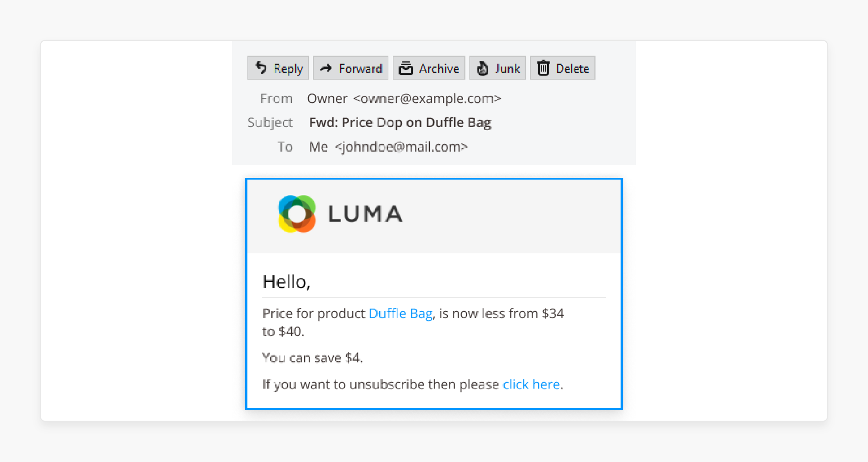Click the subject line 'Fwd: Price Dop on Duffle Bag'
The image size is (868, 462).
tap(400, 123)
